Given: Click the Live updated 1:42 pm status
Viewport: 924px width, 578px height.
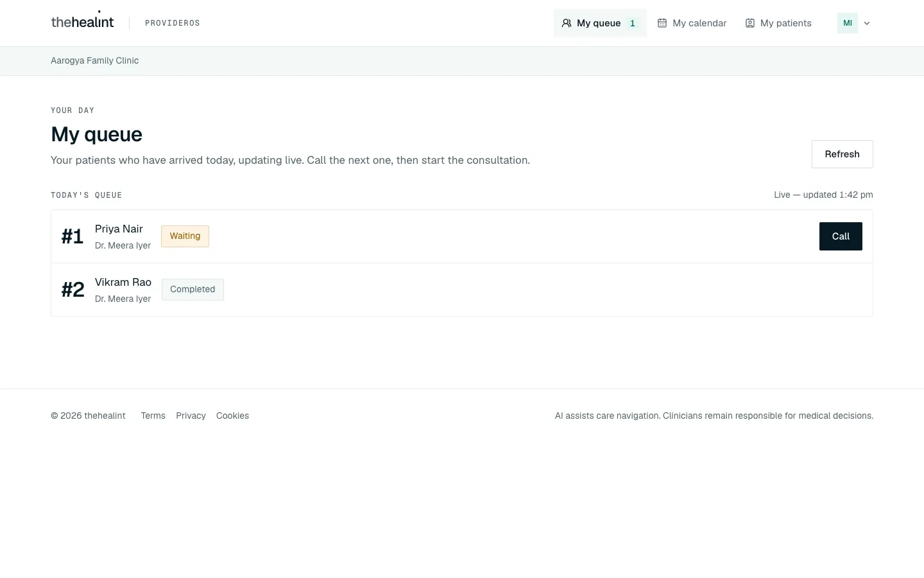Looking at the screenshot, I should point(823,195).
